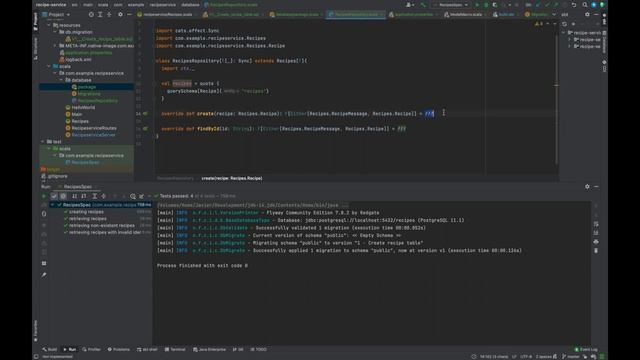Open the Java Enterprise tool window button
The image size is (640, 360).
[209, 349]
